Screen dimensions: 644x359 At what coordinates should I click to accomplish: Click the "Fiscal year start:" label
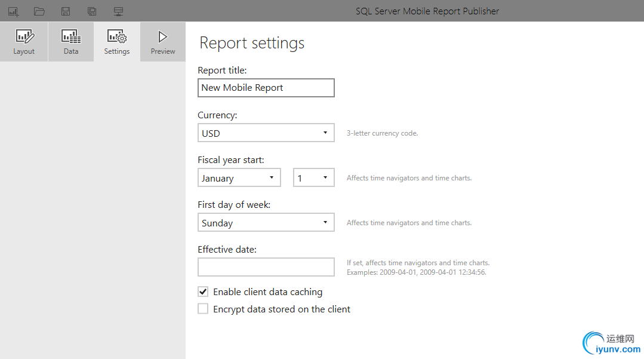click(231, 160)
